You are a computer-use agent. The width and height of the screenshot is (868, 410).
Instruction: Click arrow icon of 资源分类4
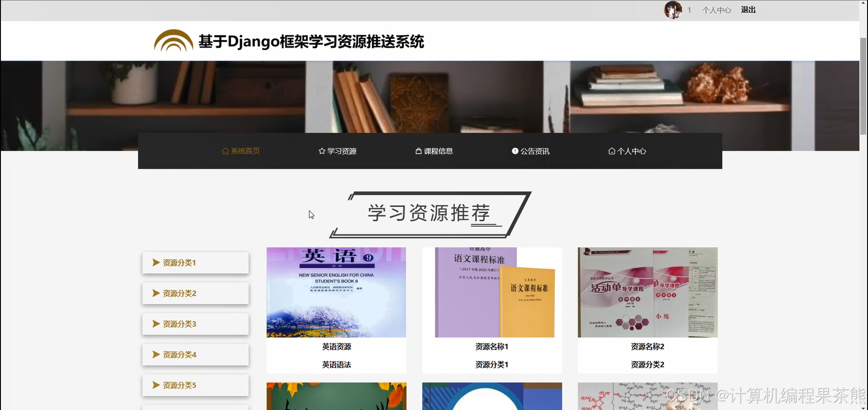pos(156,354)
